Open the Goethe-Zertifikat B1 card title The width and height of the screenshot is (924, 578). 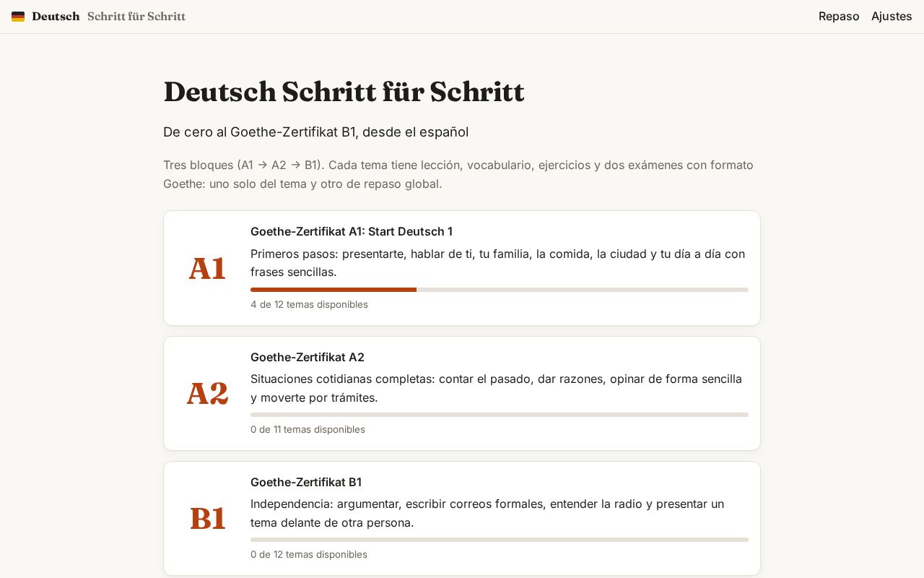[x=306, y=482]
